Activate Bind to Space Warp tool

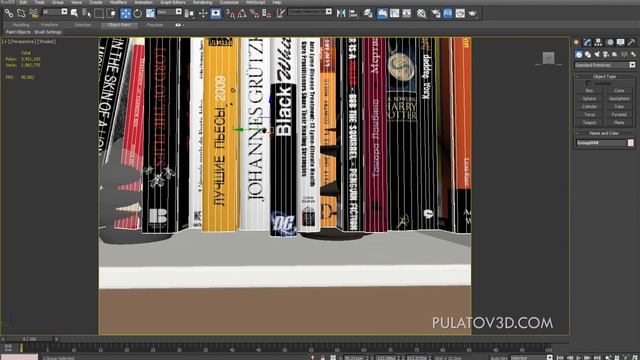click(x=33, y=13)
